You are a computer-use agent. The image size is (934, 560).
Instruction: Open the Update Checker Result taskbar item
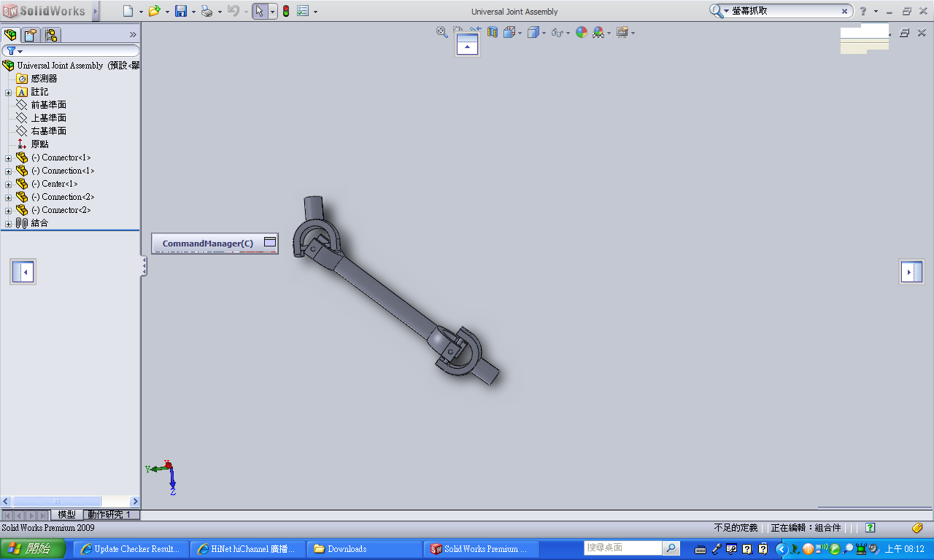point(131,549)
